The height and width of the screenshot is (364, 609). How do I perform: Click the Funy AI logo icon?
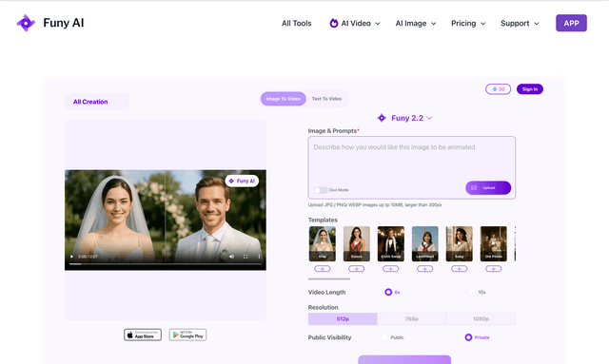[x=26, y=23]
